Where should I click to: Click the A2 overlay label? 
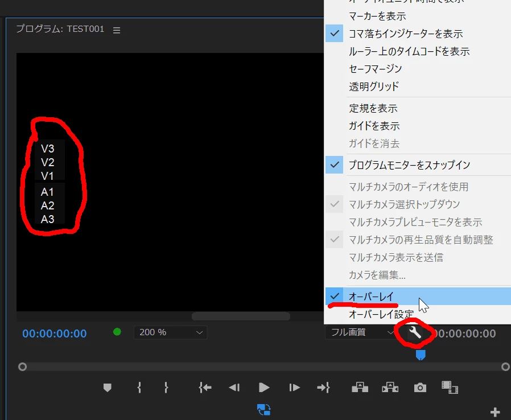[x=48, y=205]
